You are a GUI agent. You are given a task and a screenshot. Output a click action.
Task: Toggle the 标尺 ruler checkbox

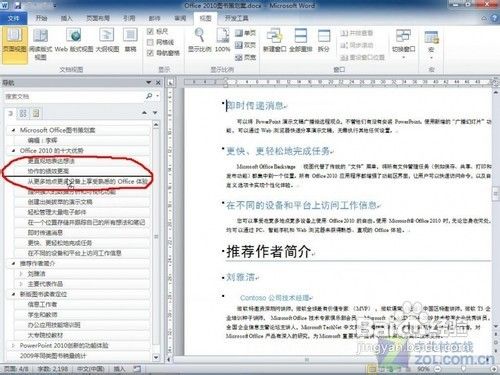tap(157, 31)
